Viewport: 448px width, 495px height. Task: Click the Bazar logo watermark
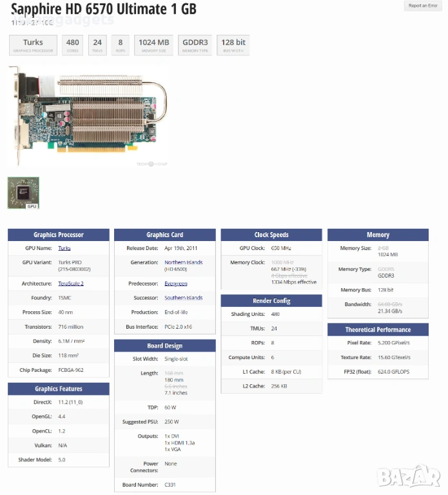[x=409, y=477]
